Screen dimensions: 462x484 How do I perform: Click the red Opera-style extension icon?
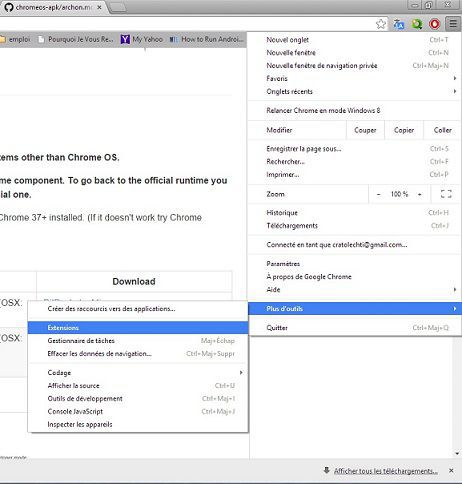(434, 24)
